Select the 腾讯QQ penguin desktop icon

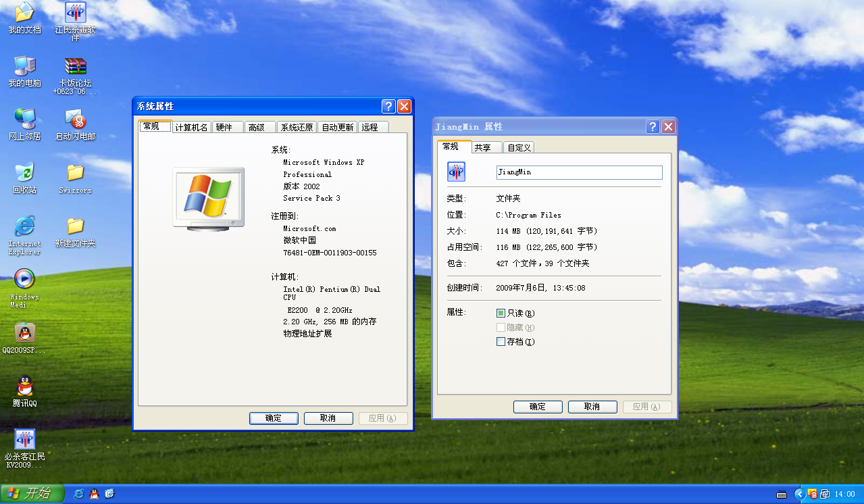pos(24,392)
